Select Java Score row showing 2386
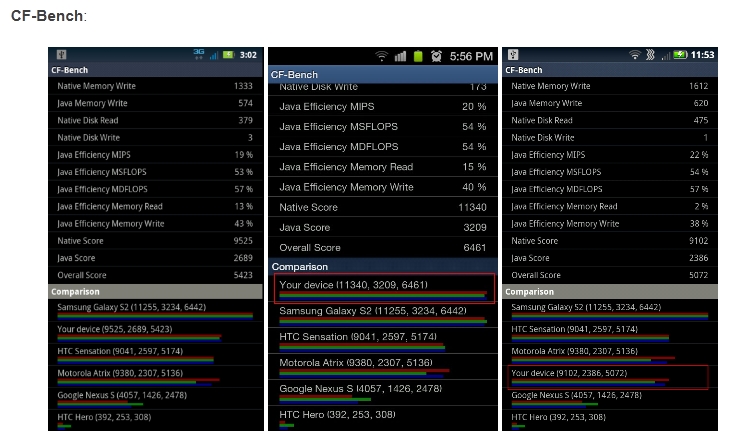 point(610,258)
